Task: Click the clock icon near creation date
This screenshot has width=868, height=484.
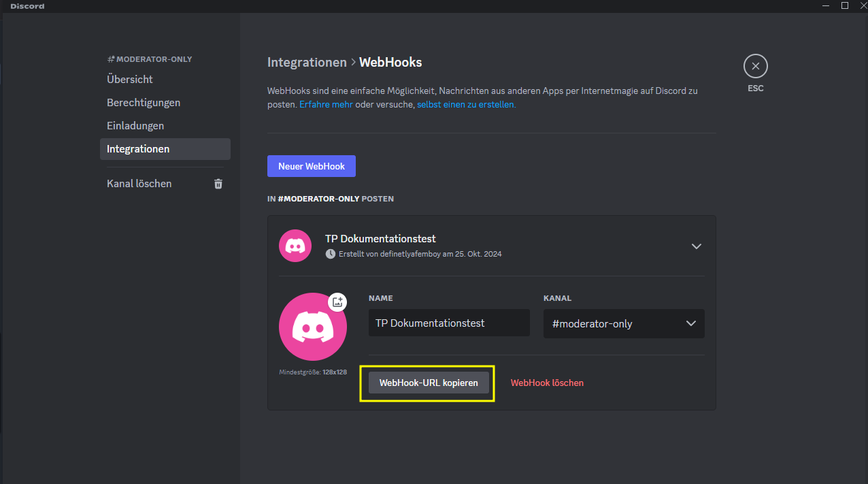Action: point(331,254)
